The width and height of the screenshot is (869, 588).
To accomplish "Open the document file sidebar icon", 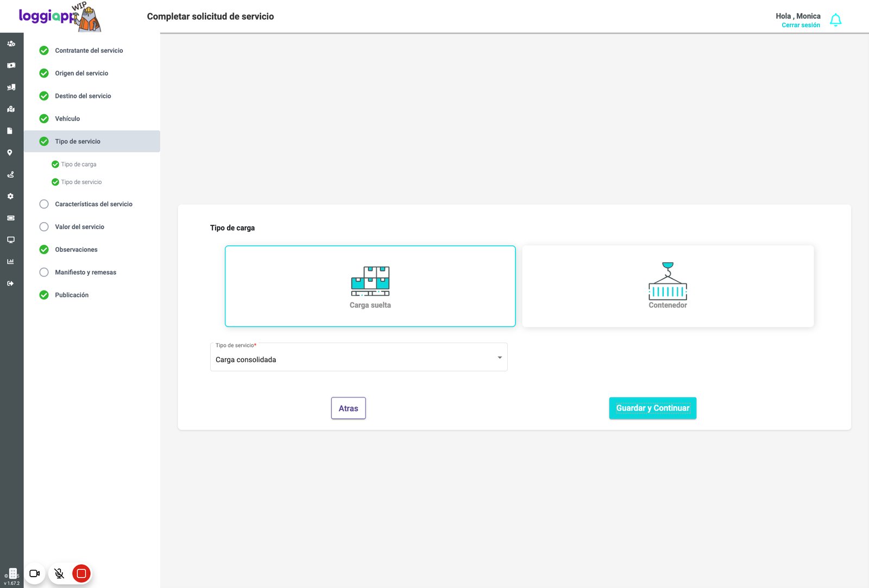I will click(x=10, y=131).
